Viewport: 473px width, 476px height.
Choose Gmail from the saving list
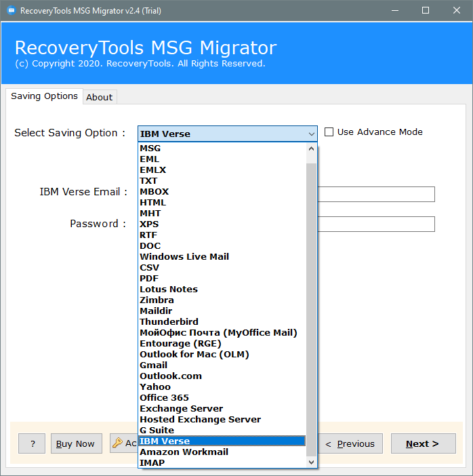coord(222,365)
